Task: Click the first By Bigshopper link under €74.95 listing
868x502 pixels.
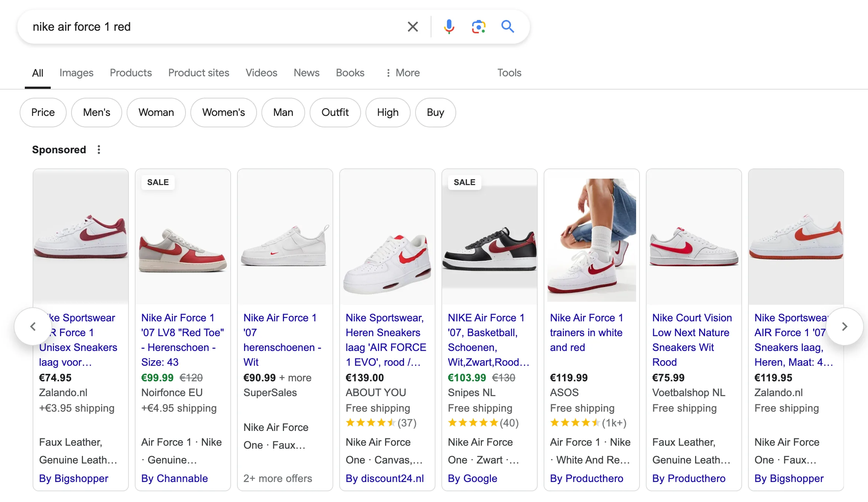Action: (x=74, y=478)
